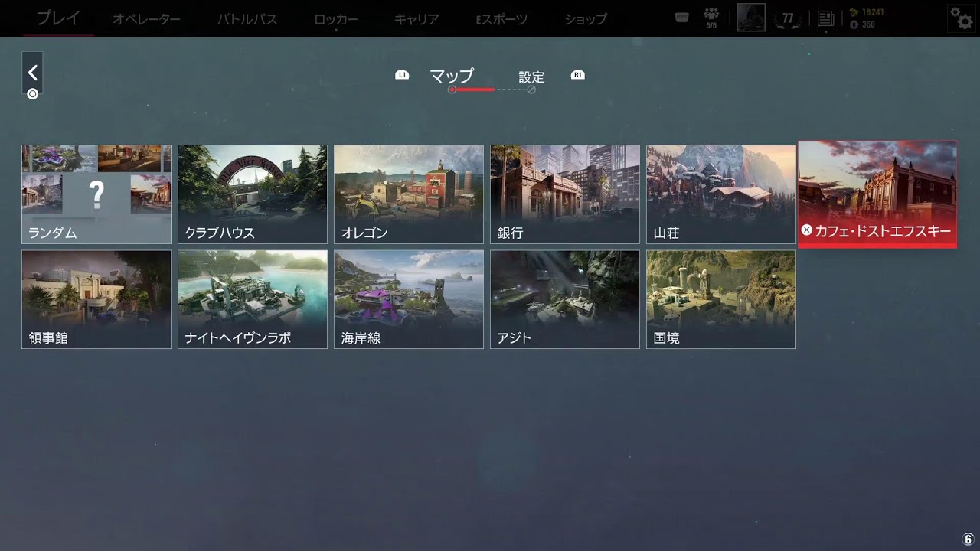Click the renown currency 18241

pos(867,12)
